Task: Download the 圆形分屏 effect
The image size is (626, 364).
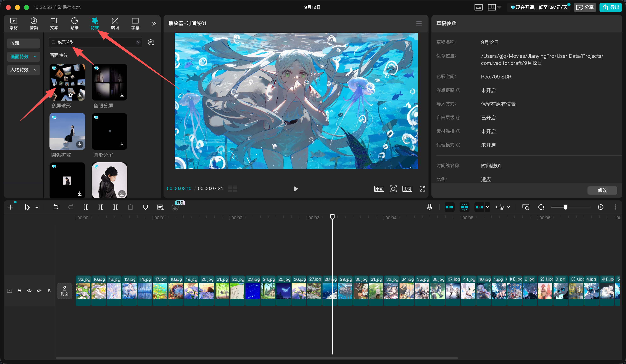Action: pos(122,144)
